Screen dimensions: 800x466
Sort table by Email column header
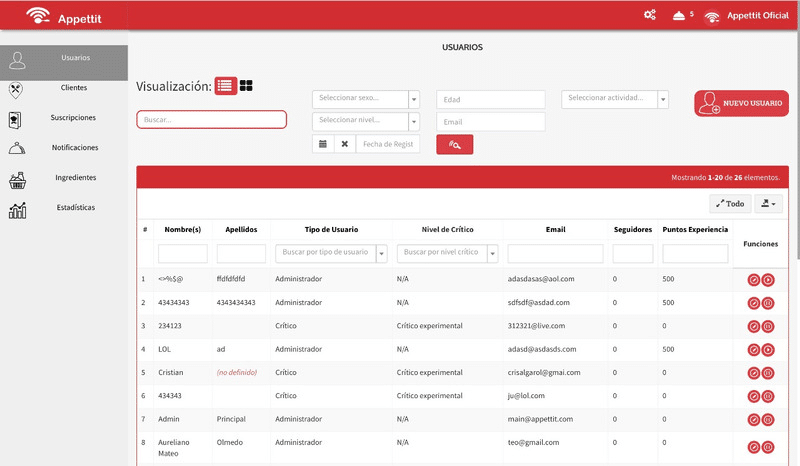tap(555, 229)
